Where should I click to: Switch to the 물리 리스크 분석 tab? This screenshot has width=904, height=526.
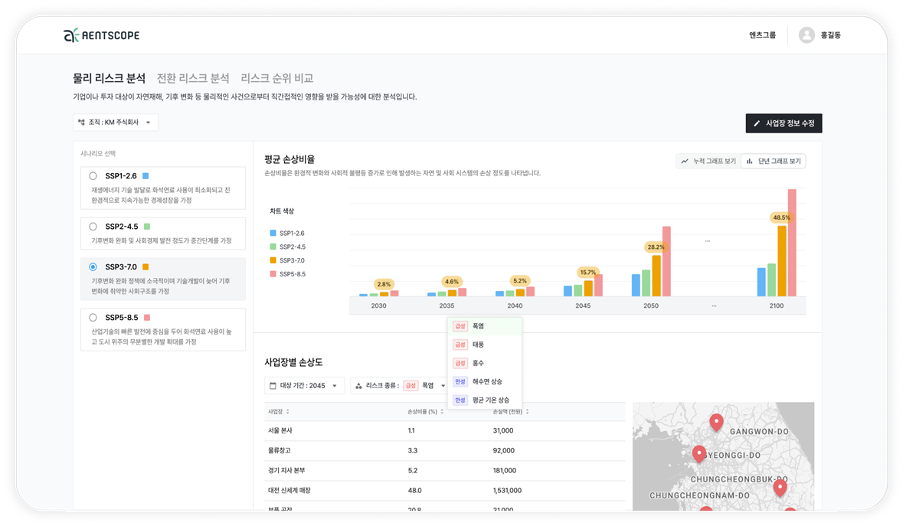(109, 78)
